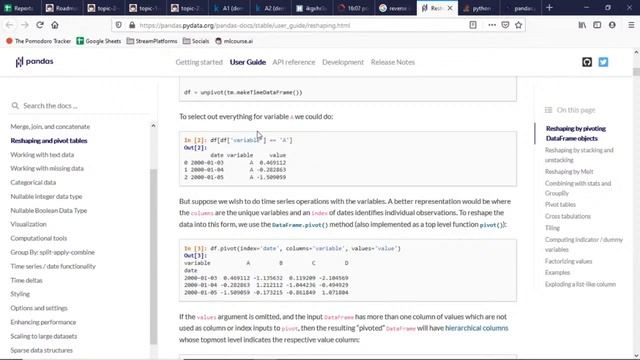The height and width of the screenshot is (360, 640).
Task: Jump to Exploding a list-like column section
Action: click(580, 284)
